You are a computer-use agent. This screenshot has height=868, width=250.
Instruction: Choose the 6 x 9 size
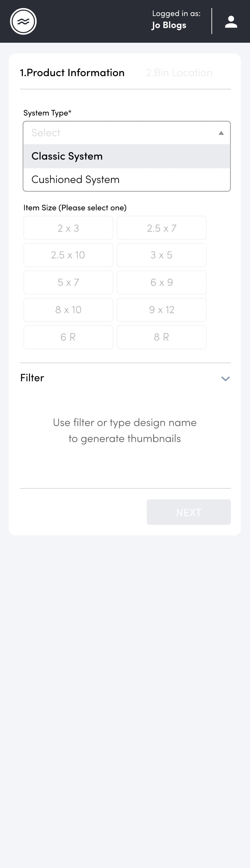pyautogui.click(x=161, y=282)
